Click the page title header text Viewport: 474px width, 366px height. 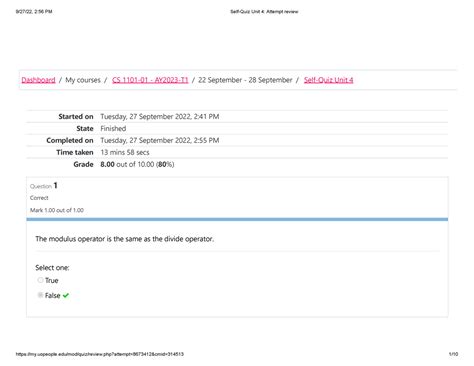pos(264,12)
